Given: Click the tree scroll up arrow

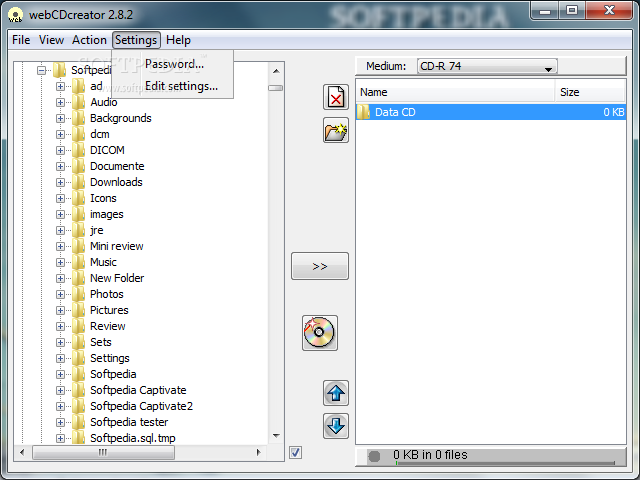Looking at the screenshot, I should tap(276, 71).
